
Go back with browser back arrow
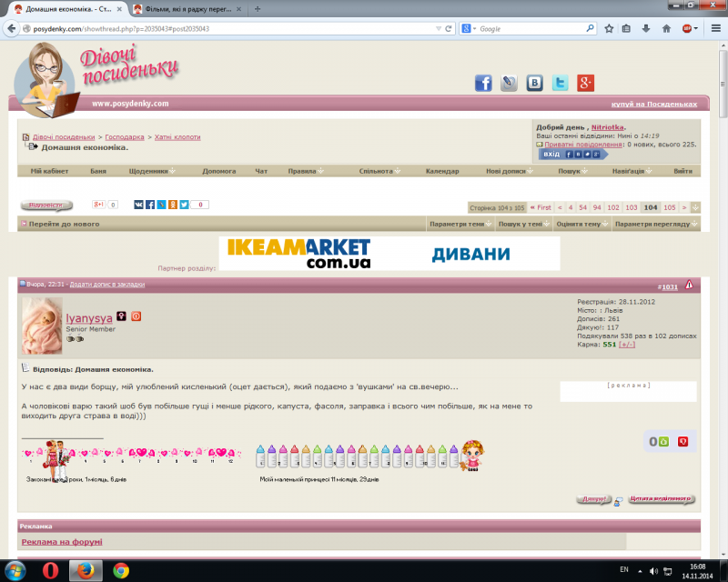pos(11,29)
